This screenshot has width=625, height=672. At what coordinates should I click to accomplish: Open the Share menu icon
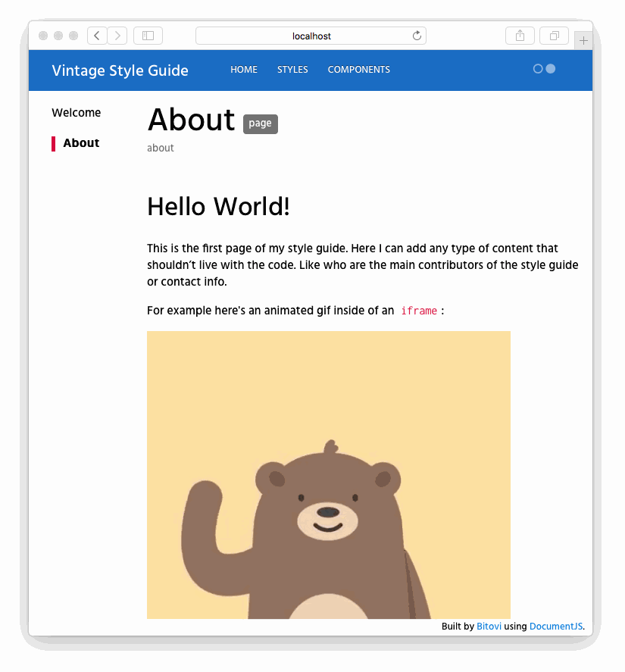tap(520, 36)
